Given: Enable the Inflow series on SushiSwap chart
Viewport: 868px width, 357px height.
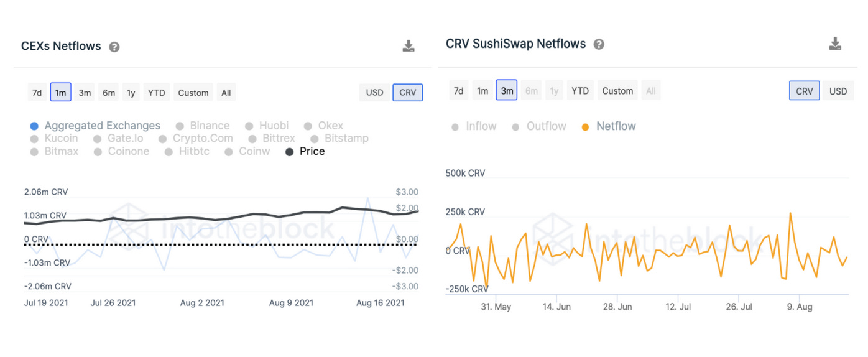Looking at the screenshot, I should [x=474, y=126].
